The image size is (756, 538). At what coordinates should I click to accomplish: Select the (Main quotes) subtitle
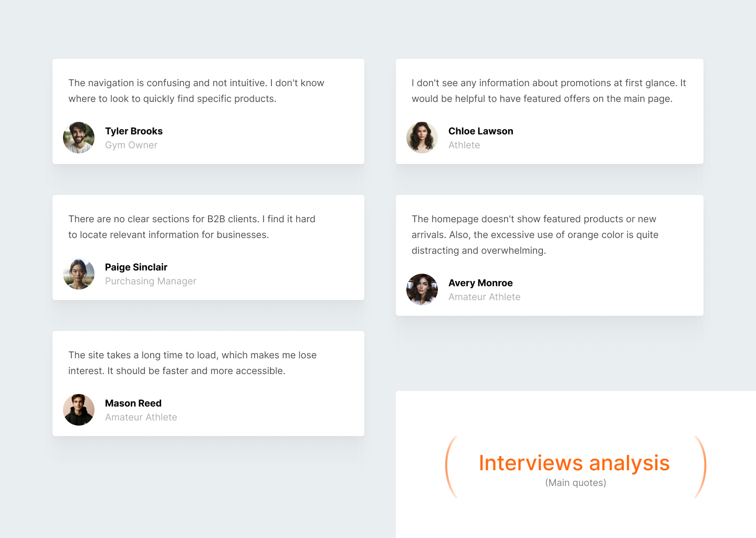pos(575,483)
